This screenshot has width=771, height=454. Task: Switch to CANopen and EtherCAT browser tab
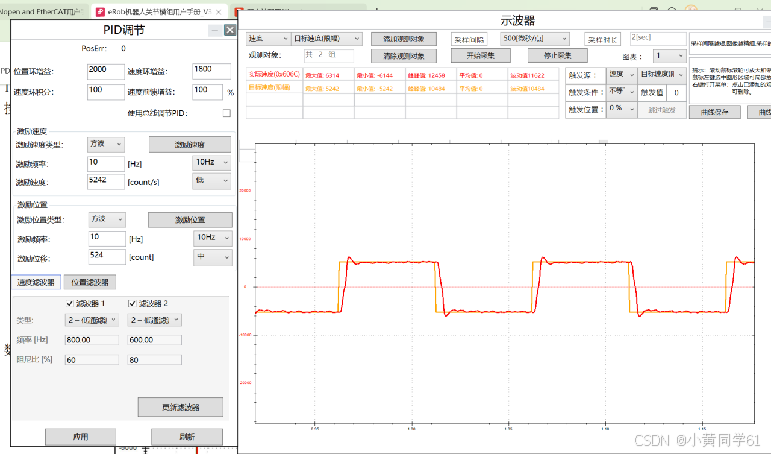click(x=42, y=12)
